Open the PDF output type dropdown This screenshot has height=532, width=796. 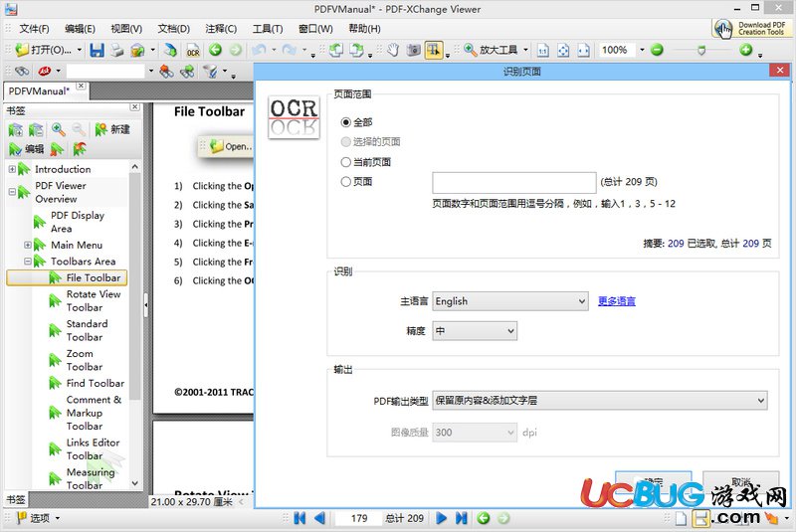pos(600,400)
